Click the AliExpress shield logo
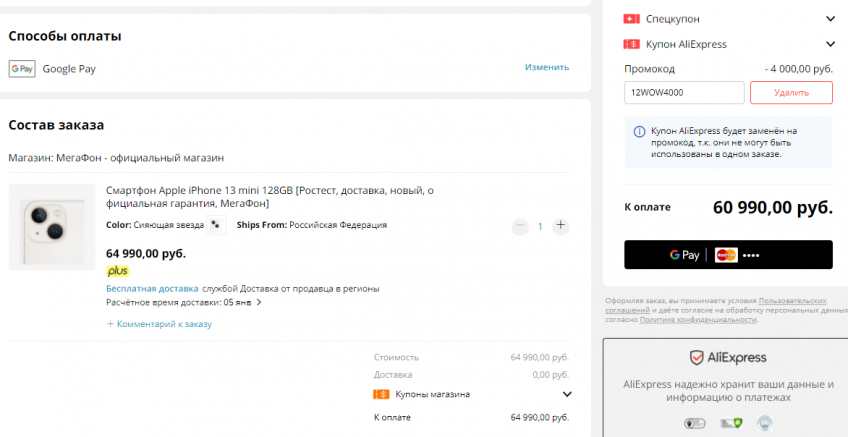848x437 pixels. [x=697, y=357]
